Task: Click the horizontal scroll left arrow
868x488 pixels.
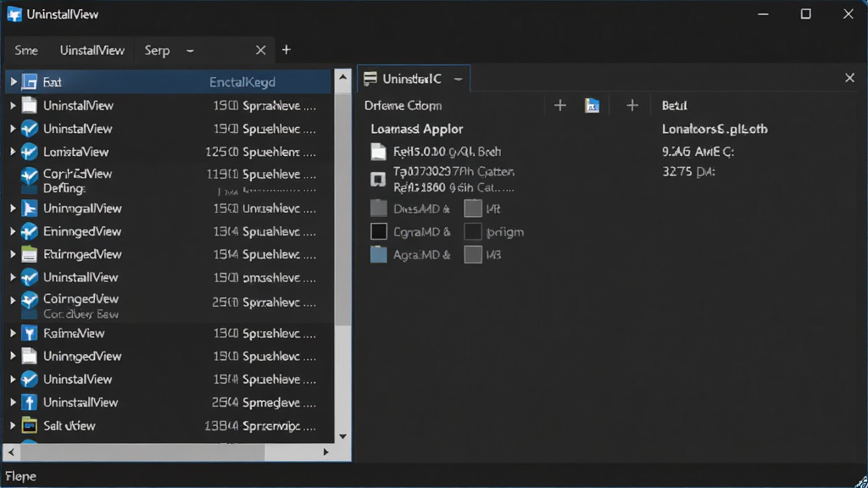Action: [x=11, y=452]
